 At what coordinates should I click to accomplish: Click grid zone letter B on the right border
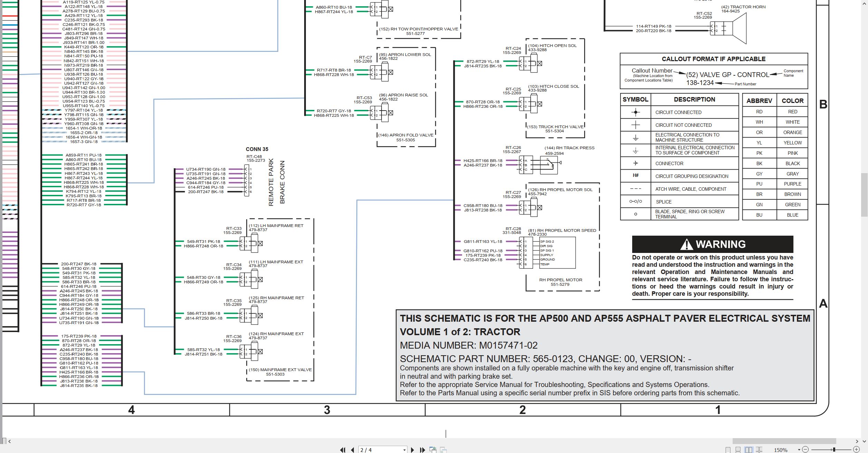pyautogui.click(x=823, y=104)
